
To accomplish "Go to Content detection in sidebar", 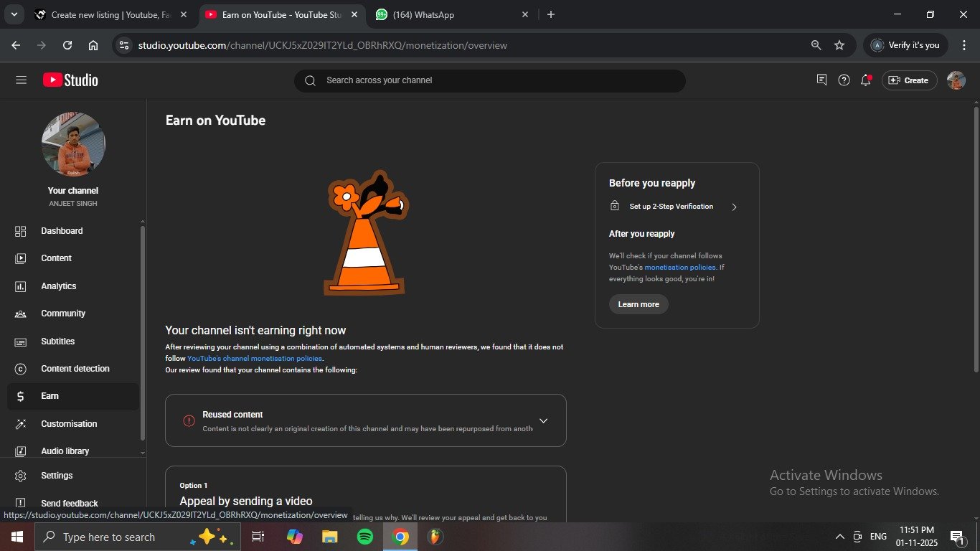I will click(75, 369).
